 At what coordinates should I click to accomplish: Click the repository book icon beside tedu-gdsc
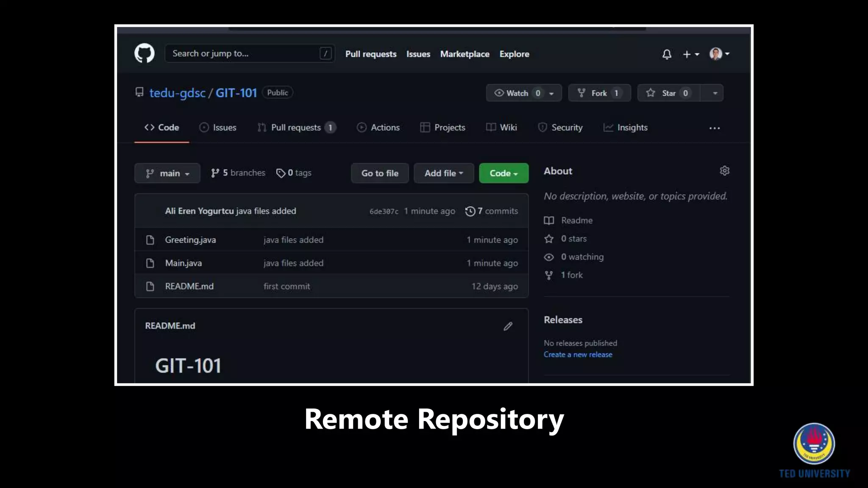coord(139,92)
